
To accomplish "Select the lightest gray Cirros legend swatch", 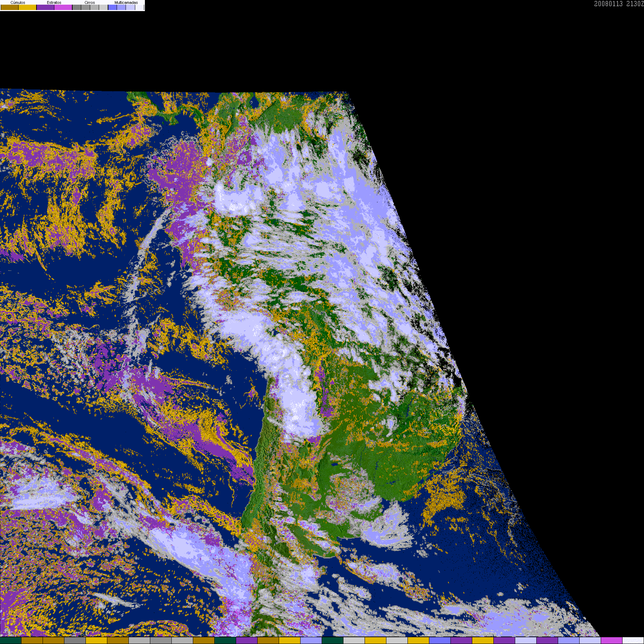I will click(103, 7).
